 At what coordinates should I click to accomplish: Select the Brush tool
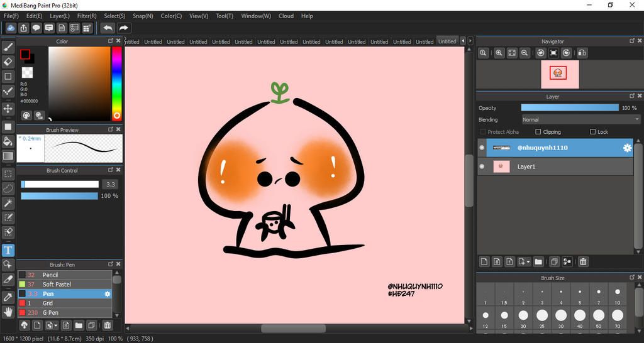coord(8,48)
